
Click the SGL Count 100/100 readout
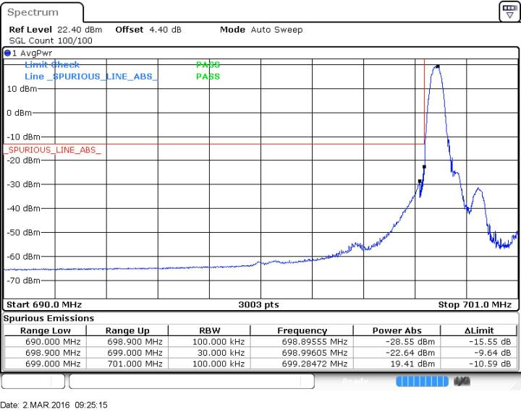(x=51, y=40)
